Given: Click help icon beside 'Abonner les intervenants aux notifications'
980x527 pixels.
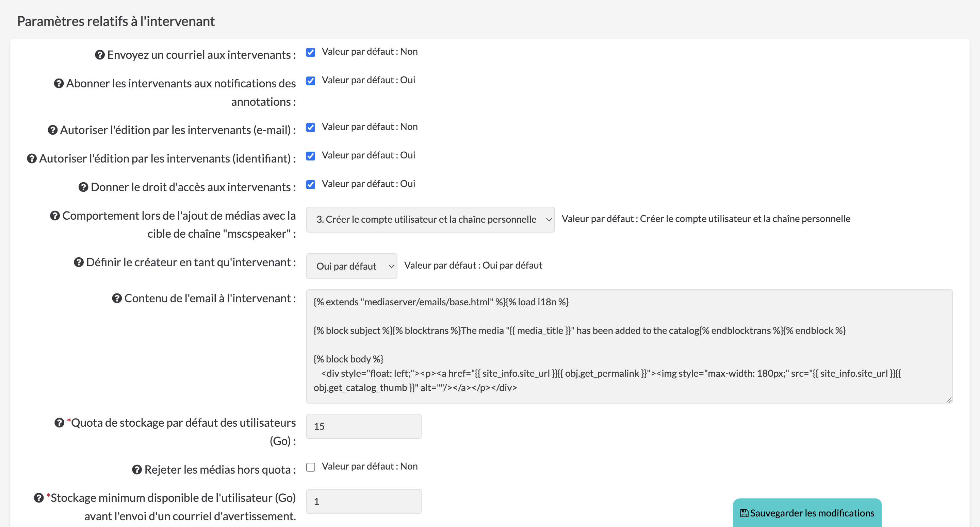Looking at the screenshot, I should [59, 83].
